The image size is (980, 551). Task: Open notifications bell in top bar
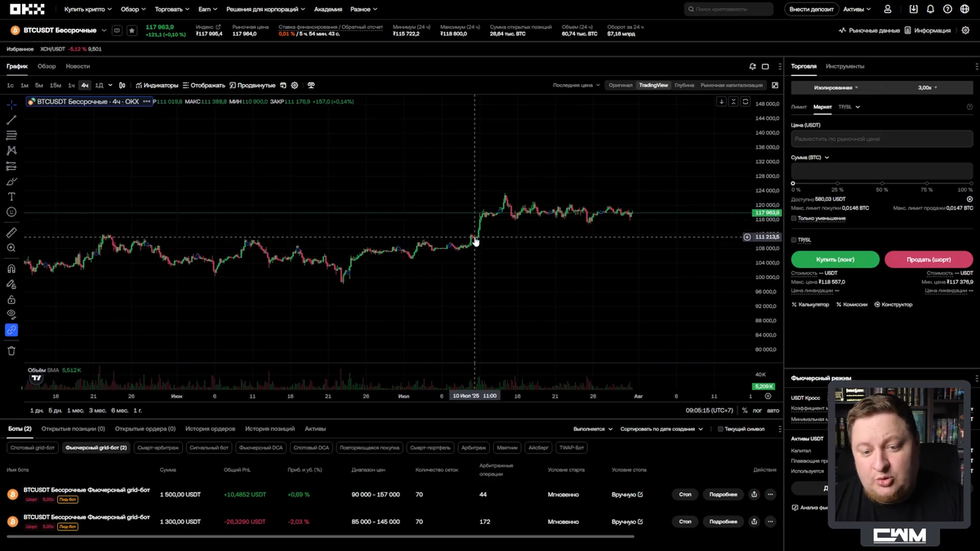[x=930, y=9]
